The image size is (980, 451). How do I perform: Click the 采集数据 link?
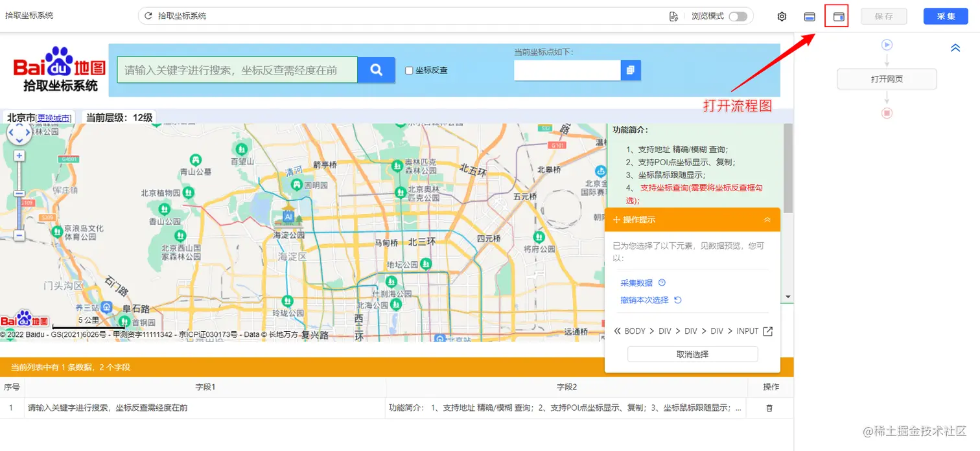tap(636, 283)
